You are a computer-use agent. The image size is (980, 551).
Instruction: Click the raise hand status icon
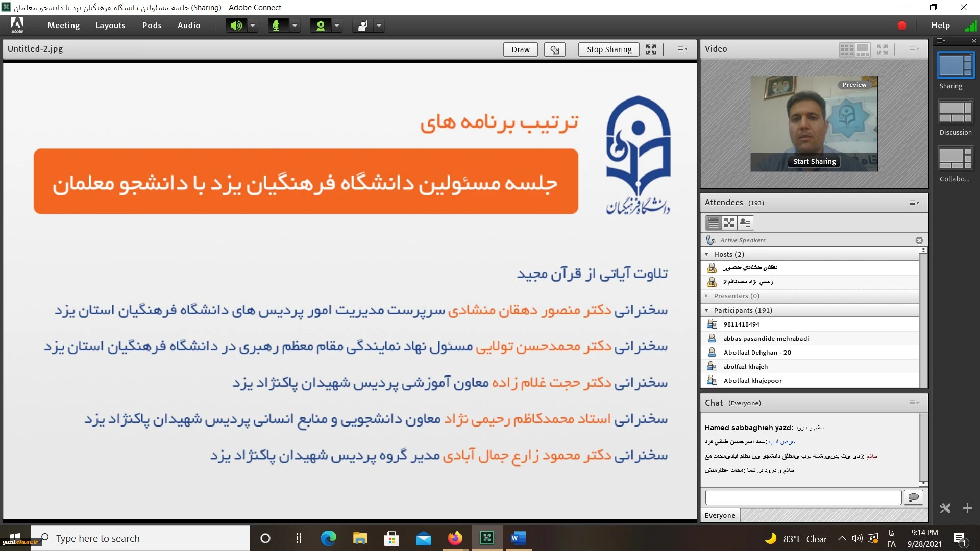[363, 26]
